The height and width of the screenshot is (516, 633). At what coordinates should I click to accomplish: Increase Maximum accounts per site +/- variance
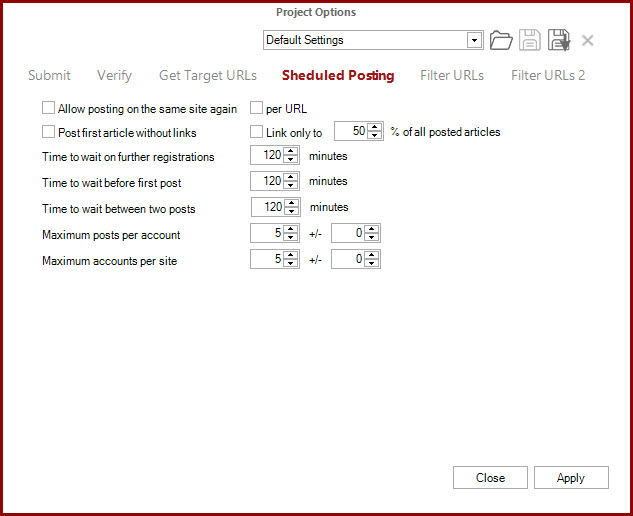(371, 255)
